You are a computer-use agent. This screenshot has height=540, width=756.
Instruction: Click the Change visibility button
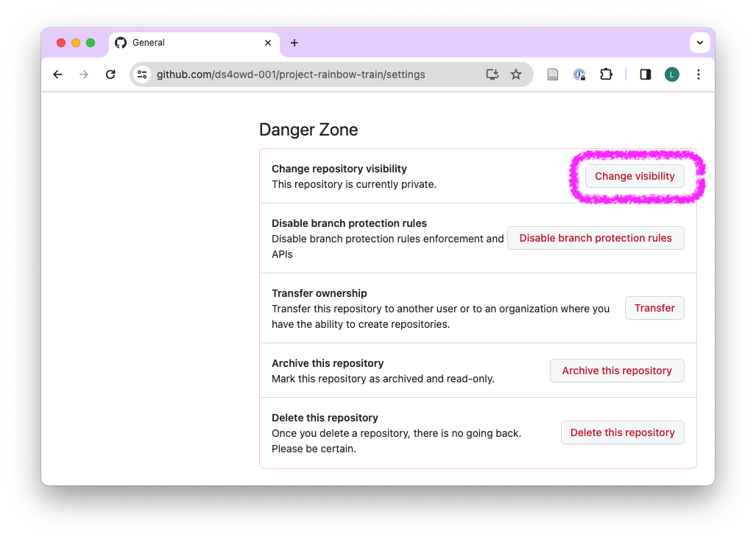634,176
